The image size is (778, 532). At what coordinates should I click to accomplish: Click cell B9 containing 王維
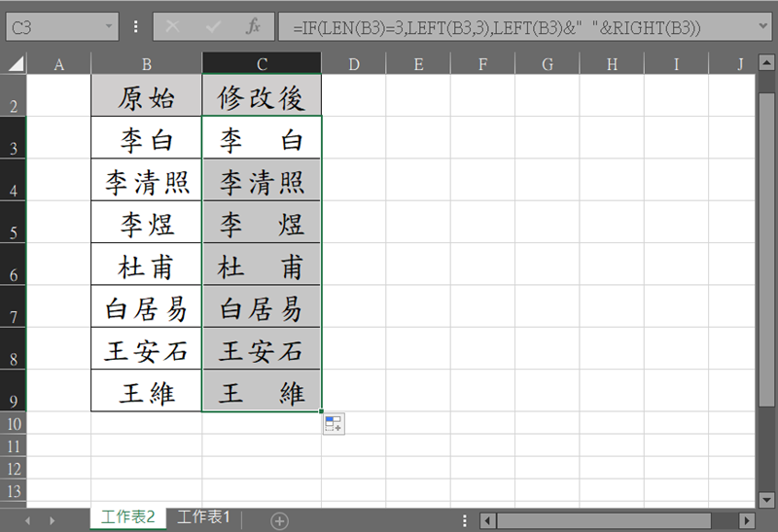(x=147, y=391)
